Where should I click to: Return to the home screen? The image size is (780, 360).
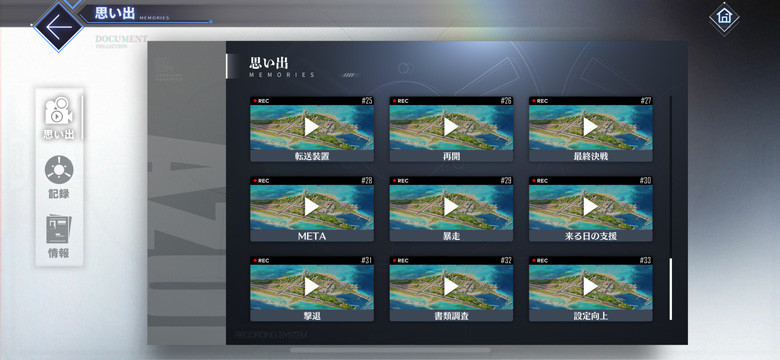[724, 17]
